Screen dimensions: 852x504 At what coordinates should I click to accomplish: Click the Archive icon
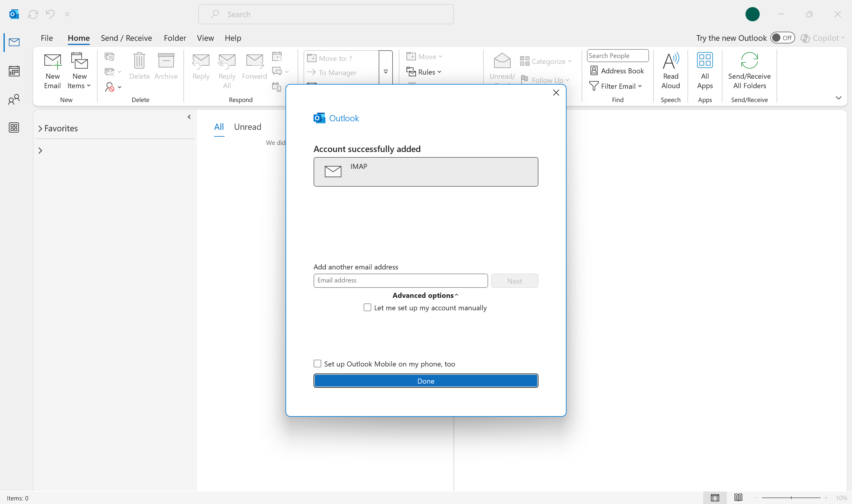coord(166,67)
